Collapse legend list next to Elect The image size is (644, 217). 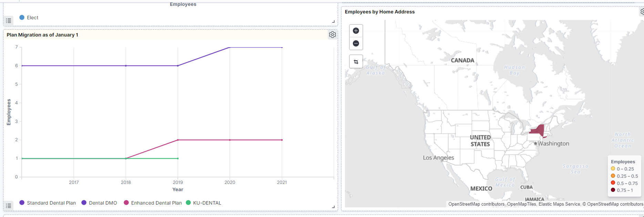(9, 21)
